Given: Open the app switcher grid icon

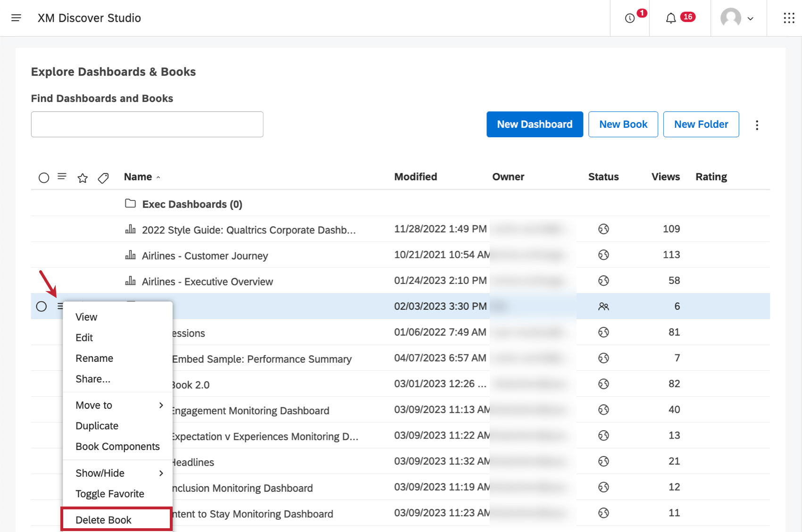Looking at the screenshot, I should point(789,18).
